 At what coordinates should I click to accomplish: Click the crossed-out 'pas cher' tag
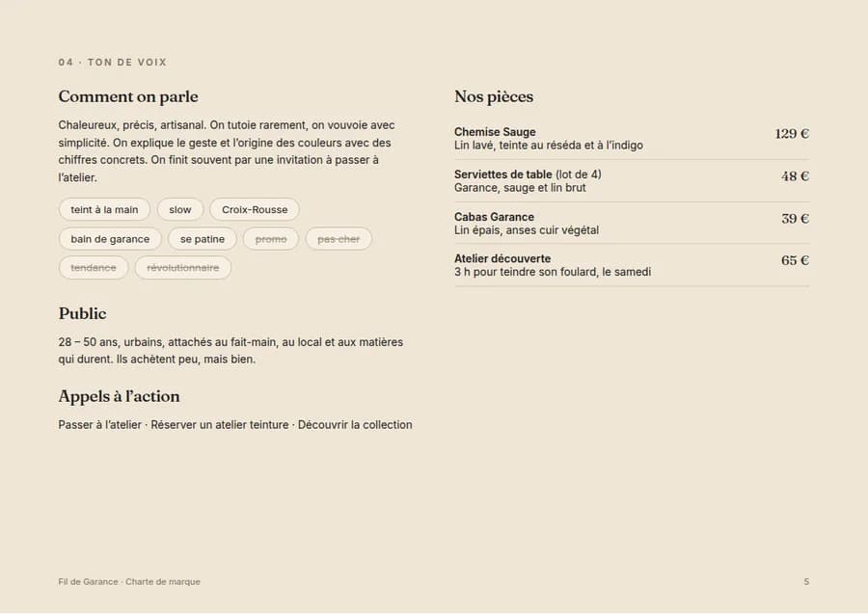tap(339, 239)
